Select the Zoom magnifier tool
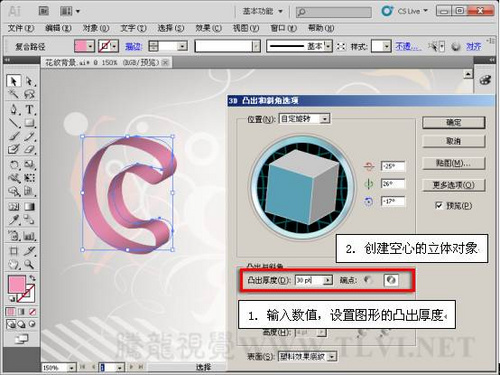Screen dimensions: 500x375 pyautogui.click(x=29, y=264)
